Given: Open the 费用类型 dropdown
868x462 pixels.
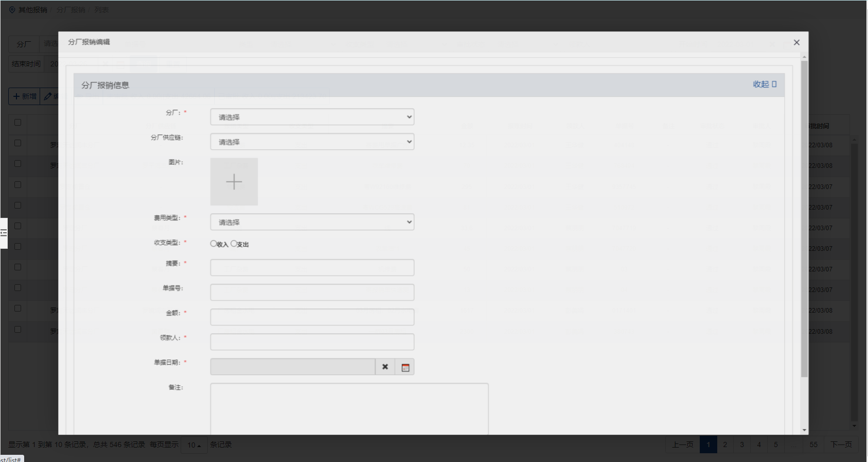Looking at the screenshot, I should [x=312, y=222].
